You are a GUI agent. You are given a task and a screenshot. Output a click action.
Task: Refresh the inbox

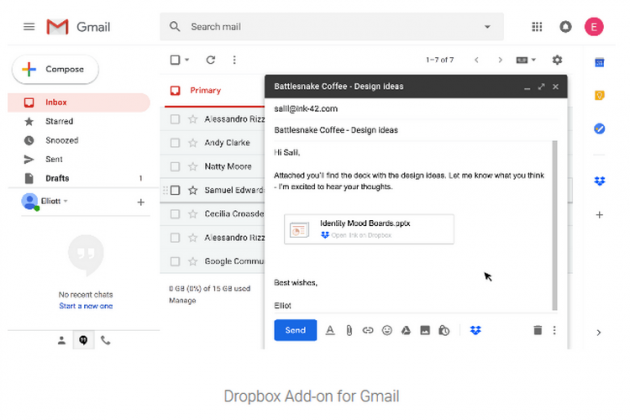pyautogui.click(x=211, y=60)
